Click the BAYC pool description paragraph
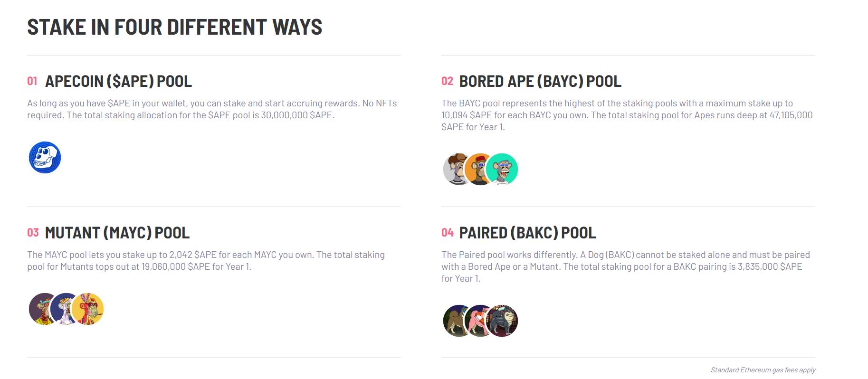 [x=627, y=115]
